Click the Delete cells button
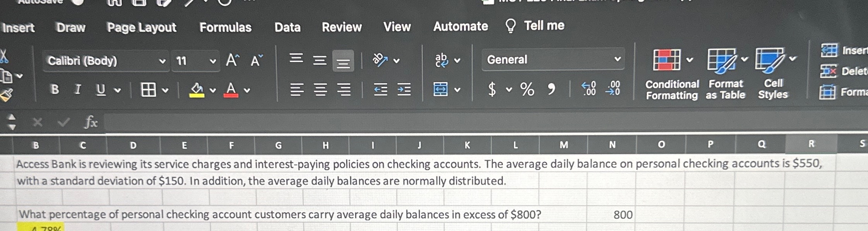The image size is (868, 231). coord(844,71)
